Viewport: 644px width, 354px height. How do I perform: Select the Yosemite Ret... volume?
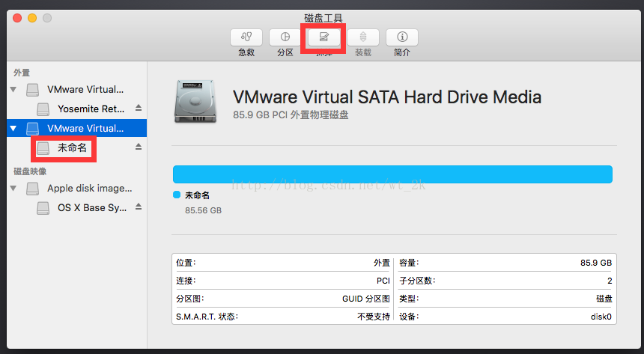click(91, 109)
